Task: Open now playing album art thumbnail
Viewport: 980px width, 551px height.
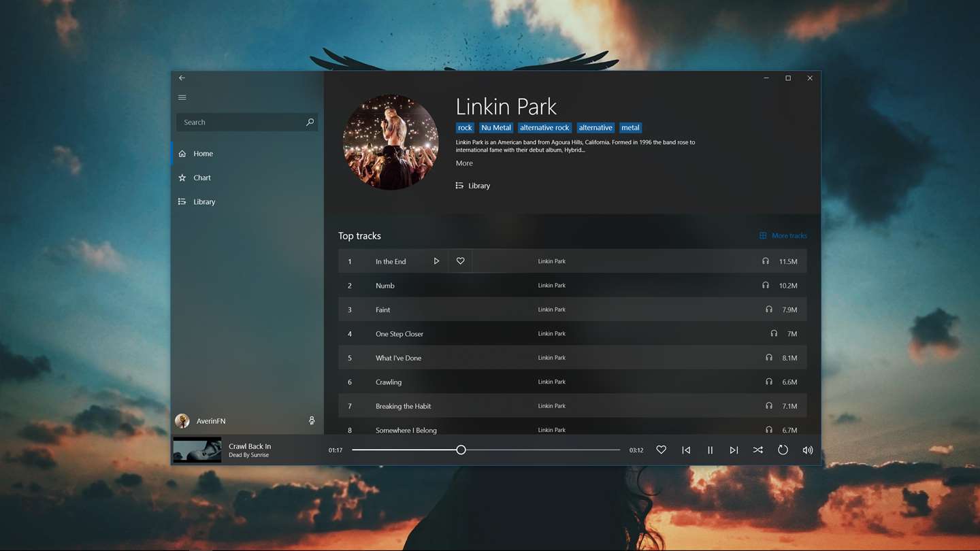Action: click(197, 450)
